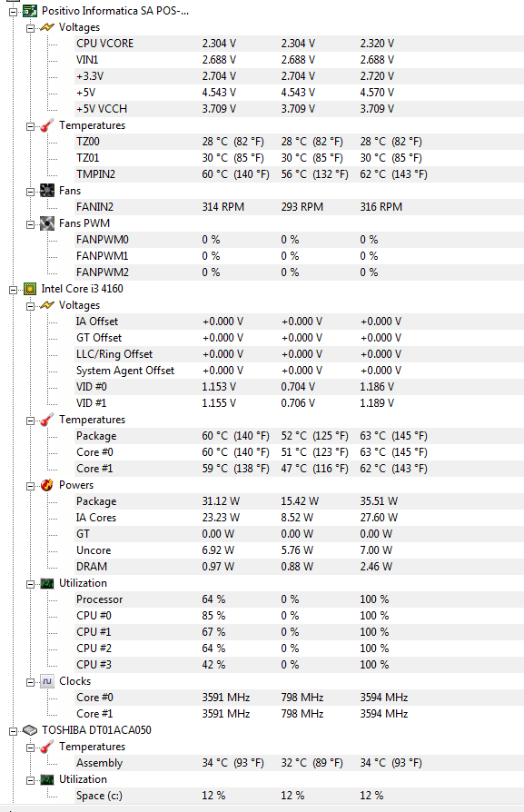The height and width of the screenshot is (812, 524).
Task: Click the Fans PWM icon
Action: coord(47,223)
